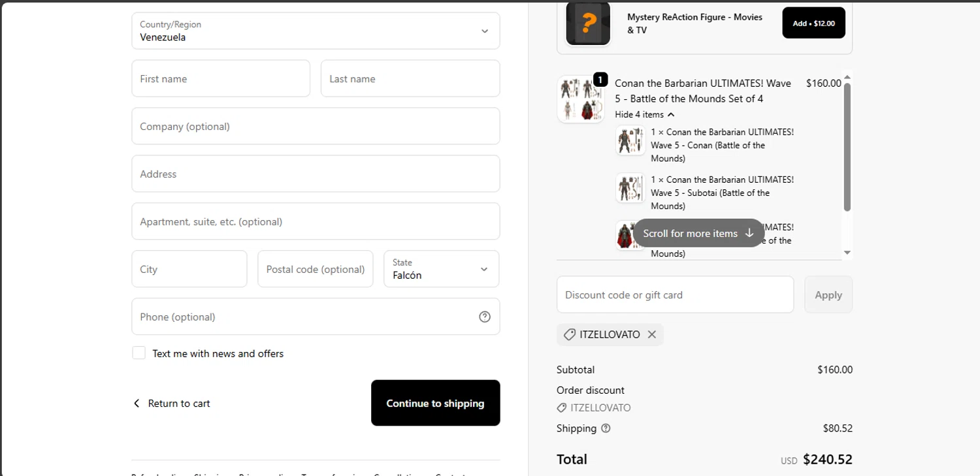The height and width of the screenshot is (476, 980).
Task: Click the Subotai (Battle of the Mounds) item thumbnail
Action: tap(630, 188)
